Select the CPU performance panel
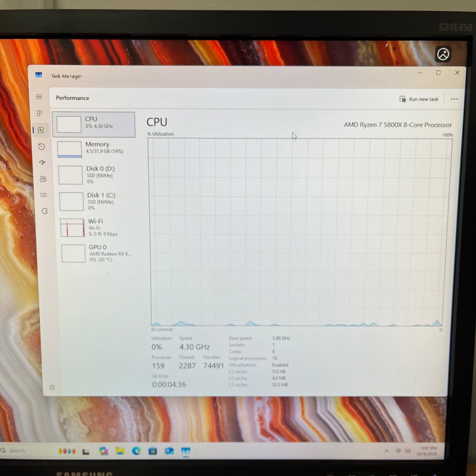Image resolution: width=476 pixels, height=476 pixels. pos(94,124)
